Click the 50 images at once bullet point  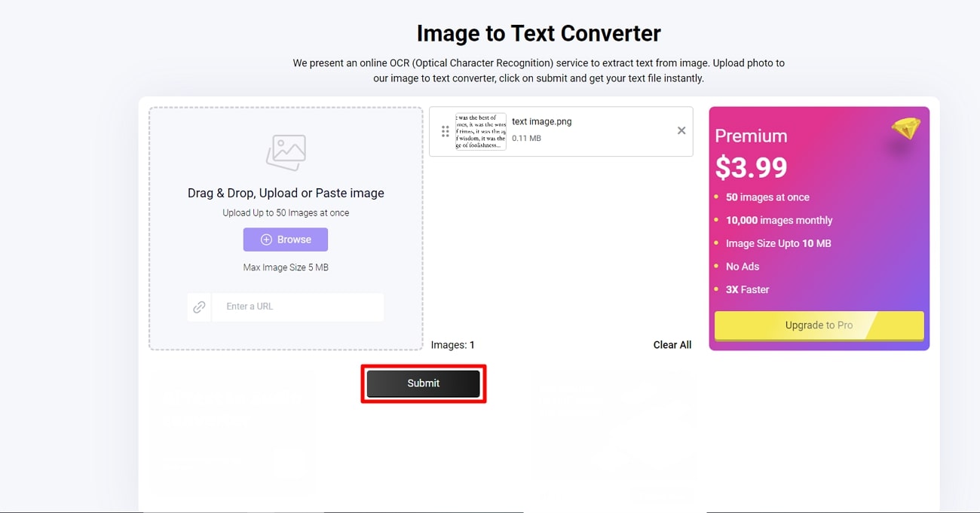click(x=767, y=197)
